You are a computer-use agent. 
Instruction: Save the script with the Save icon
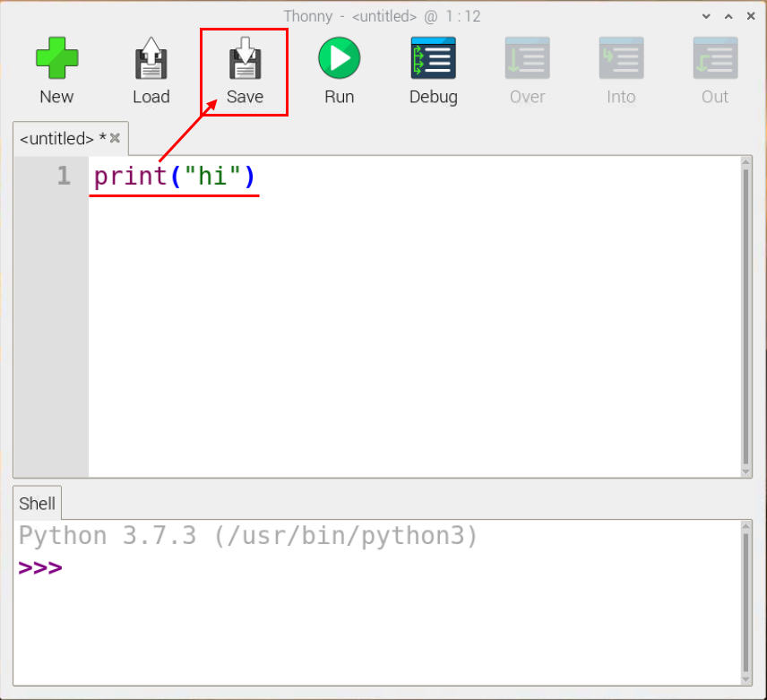tap(245, 71)
